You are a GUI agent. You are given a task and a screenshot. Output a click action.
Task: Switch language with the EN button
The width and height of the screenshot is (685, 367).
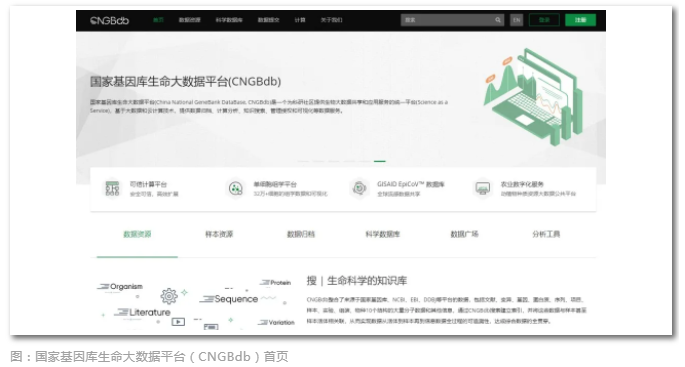tap(516, 20)
